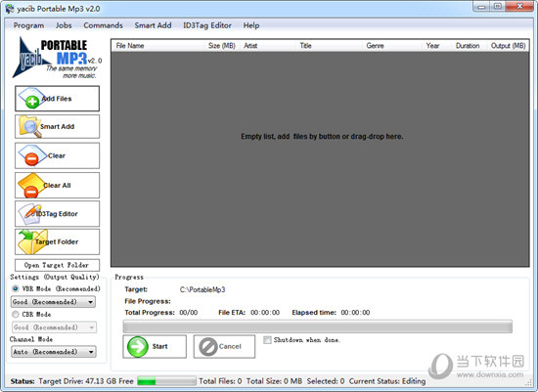Select CBR Mode radio button
The image size is (538, 392).
pos(16,314)
